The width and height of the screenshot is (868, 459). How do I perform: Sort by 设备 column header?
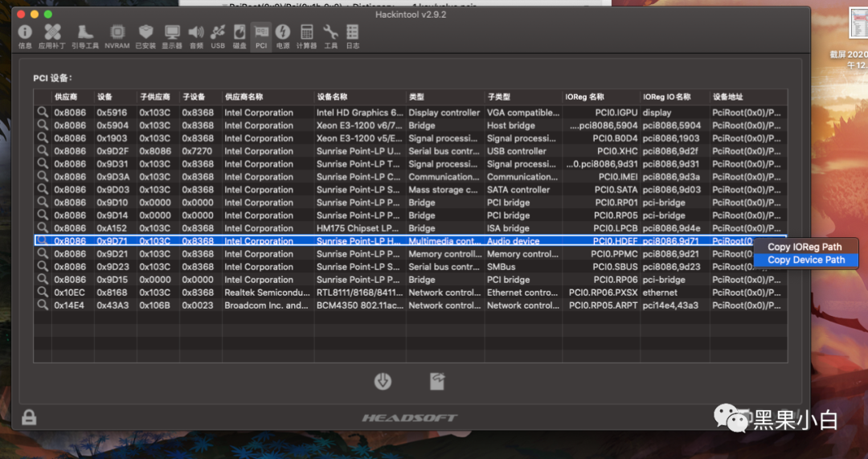tap(115, 96)
